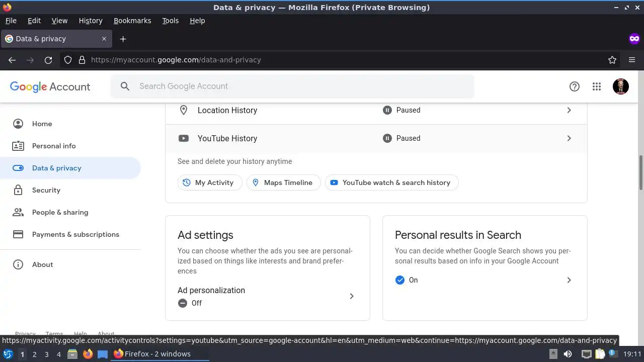Bookmark this page with the star icon
This screenshot has height=362, width=644.
click(612, 60)
